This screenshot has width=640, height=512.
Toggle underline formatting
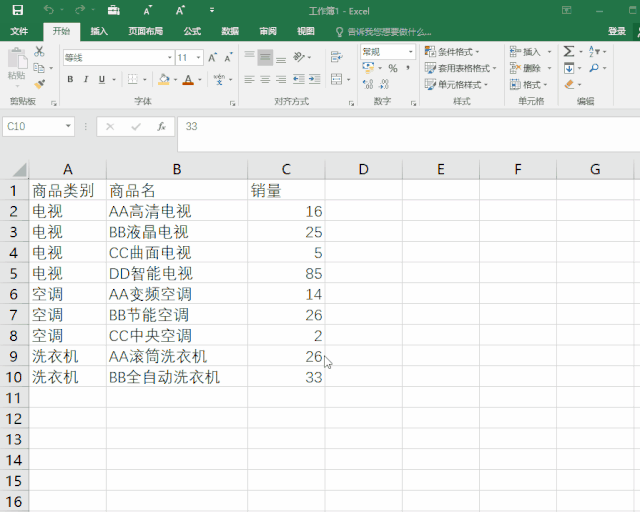click(101, 80)
